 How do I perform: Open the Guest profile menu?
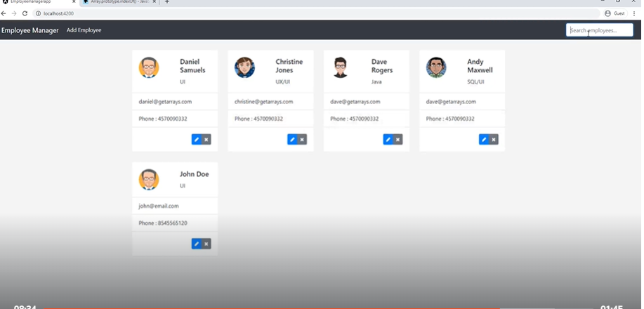(x=615, y=13)
